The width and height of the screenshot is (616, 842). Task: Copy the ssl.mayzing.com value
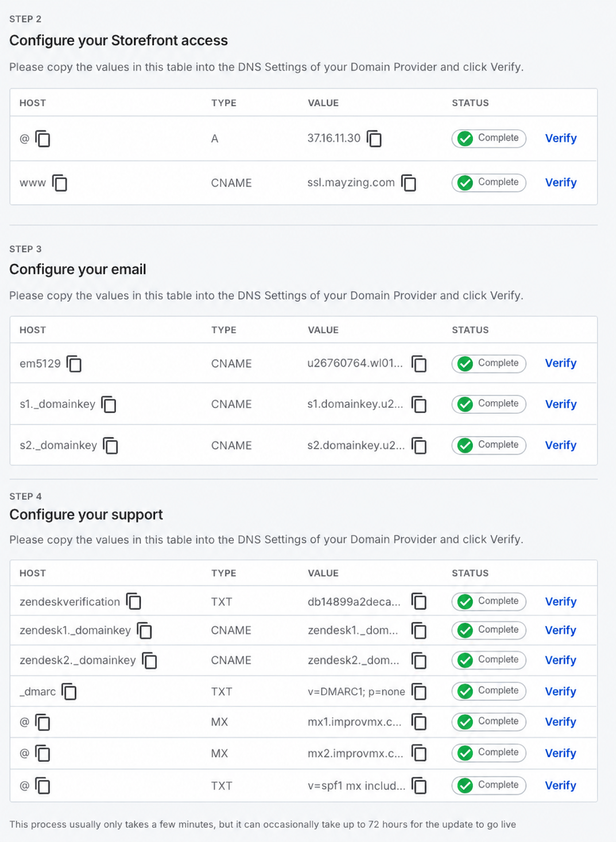[x=409, y=183]
